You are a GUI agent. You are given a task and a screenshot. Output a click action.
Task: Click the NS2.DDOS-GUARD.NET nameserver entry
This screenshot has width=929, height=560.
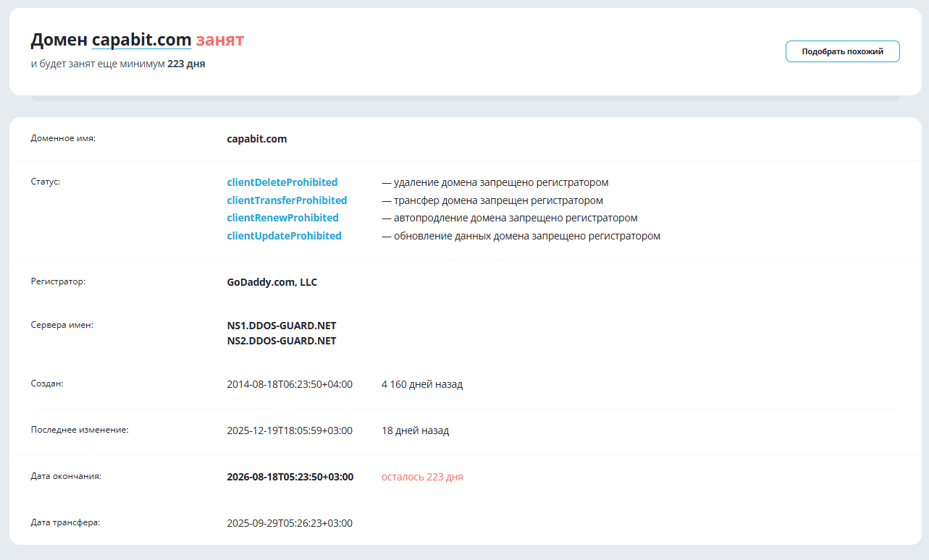point(281,341)
